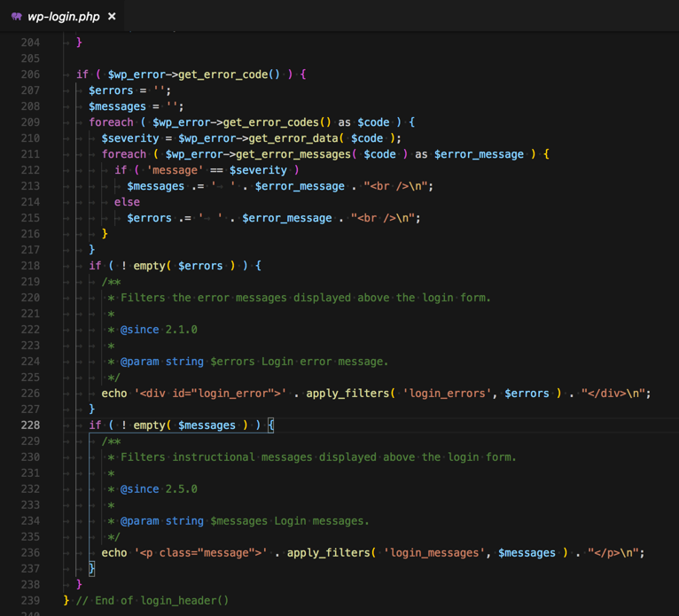The height and width of the screenshot is (616, 679).
Task: Click 'get_error_data(' on line 210
Action: pyautogui.click(x=296, y=138)
